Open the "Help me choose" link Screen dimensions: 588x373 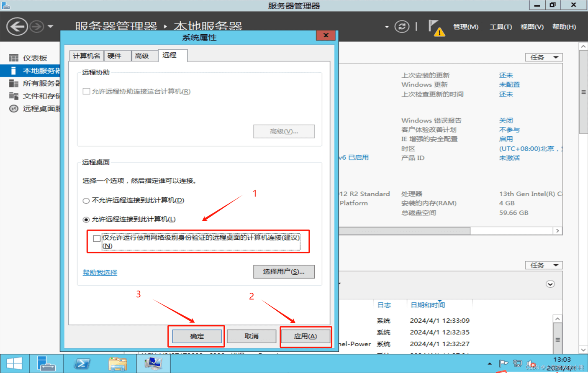pyautogui.click(x=100, y=272)
